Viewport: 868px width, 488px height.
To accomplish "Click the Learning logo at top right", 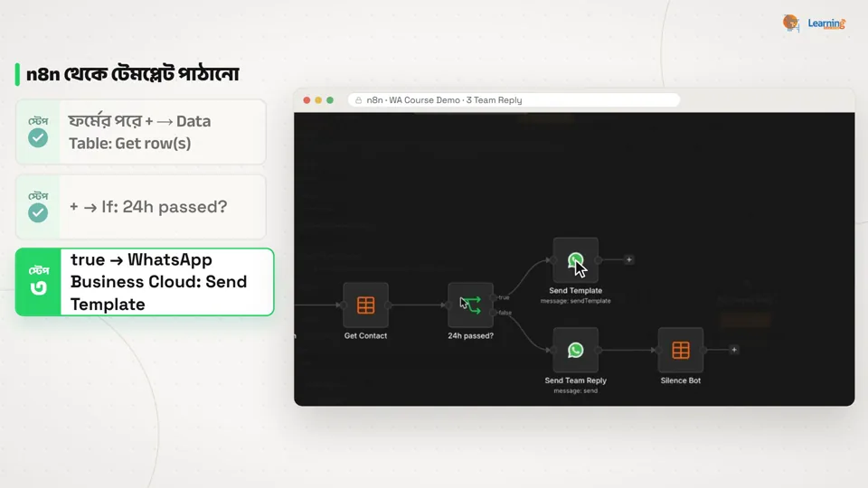I will click(x=814, y=23).
